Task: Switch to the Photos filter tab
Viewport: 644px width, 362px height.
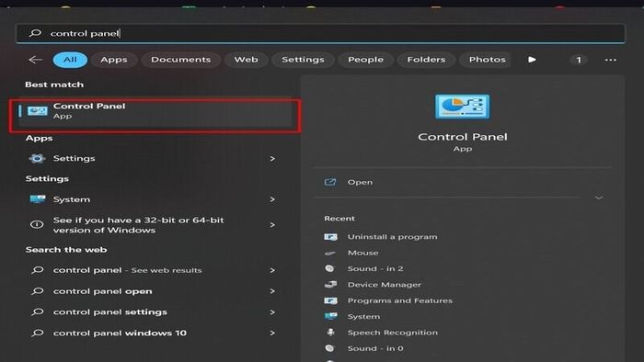Action: click(487, 60)
